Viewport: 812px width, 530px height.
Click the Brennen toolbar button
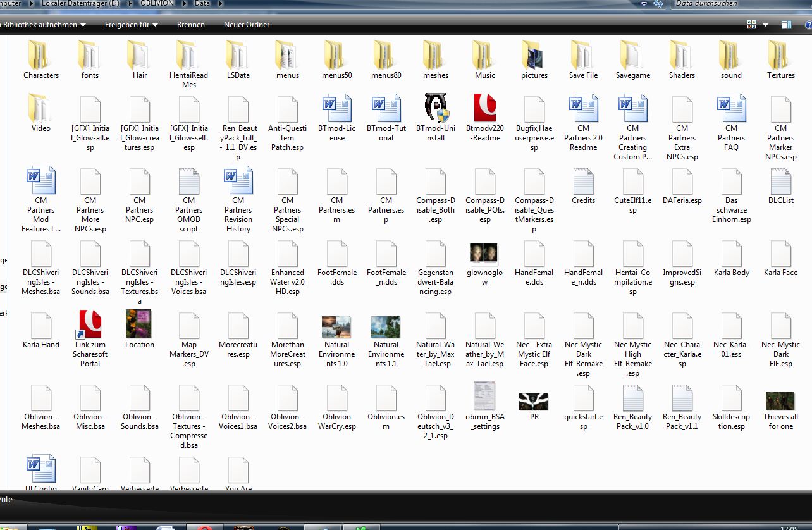[190, 25]
